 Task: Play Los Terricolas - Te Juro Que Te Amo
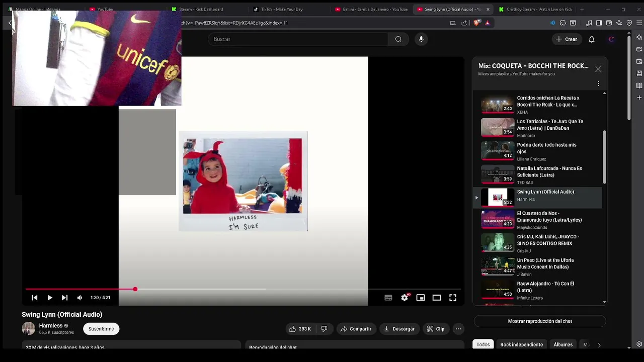537,128
